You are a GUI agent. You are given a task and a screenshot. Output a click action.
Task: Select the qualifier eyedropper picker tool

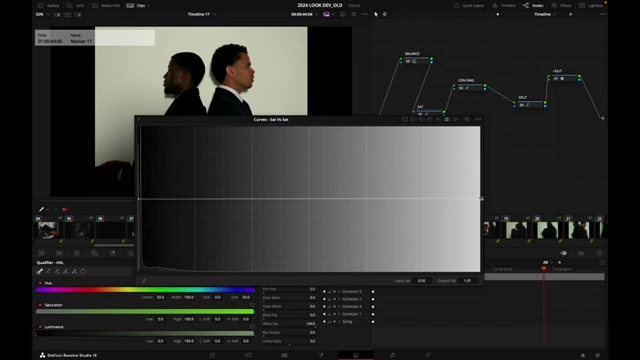click(40, 271)
